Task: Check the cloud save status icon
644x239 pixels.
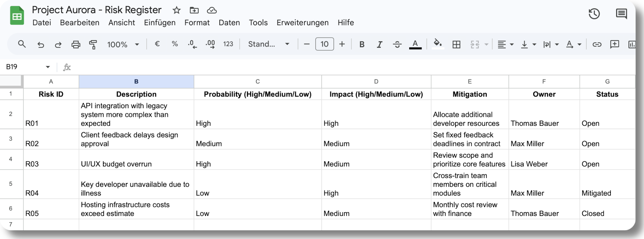Action: pos(212,10)
